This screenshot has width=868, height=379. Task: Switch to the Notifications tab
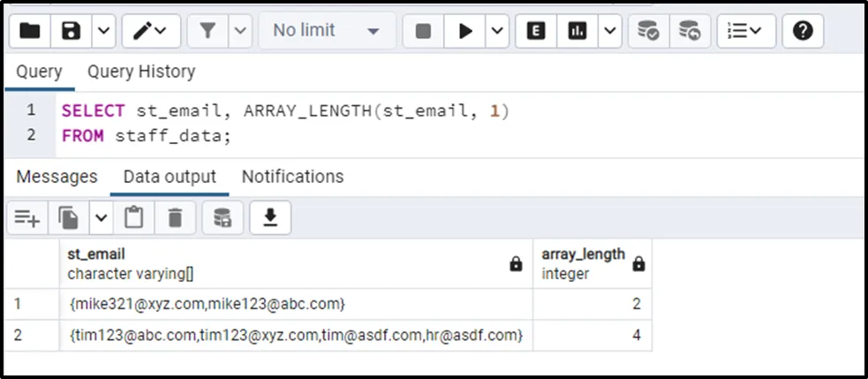coord(292,177)
